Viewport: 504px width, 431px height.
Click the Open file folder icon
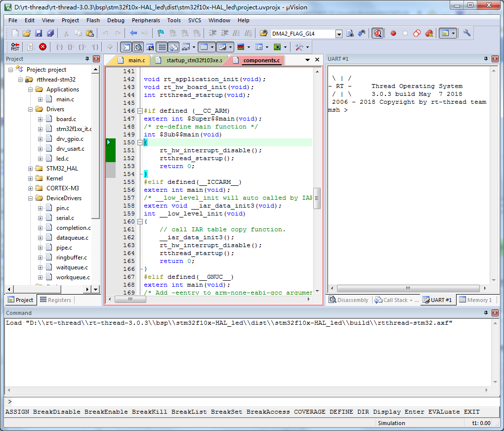(27, 34)
